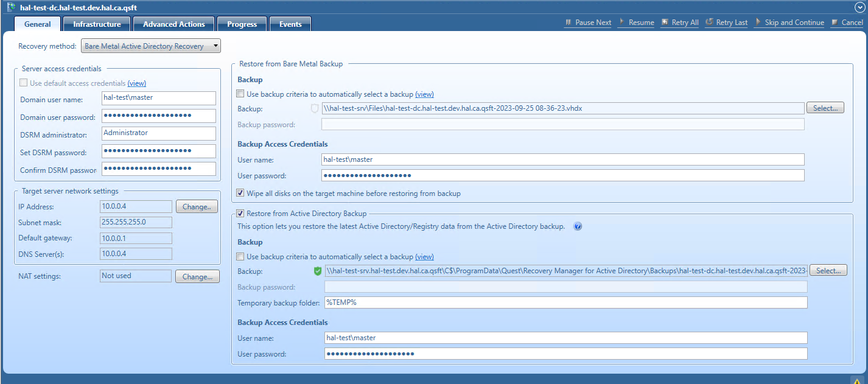This screenshot has height=384, width=868.
Task: Click the Active Directory backup path field
Action: (566, 271)
